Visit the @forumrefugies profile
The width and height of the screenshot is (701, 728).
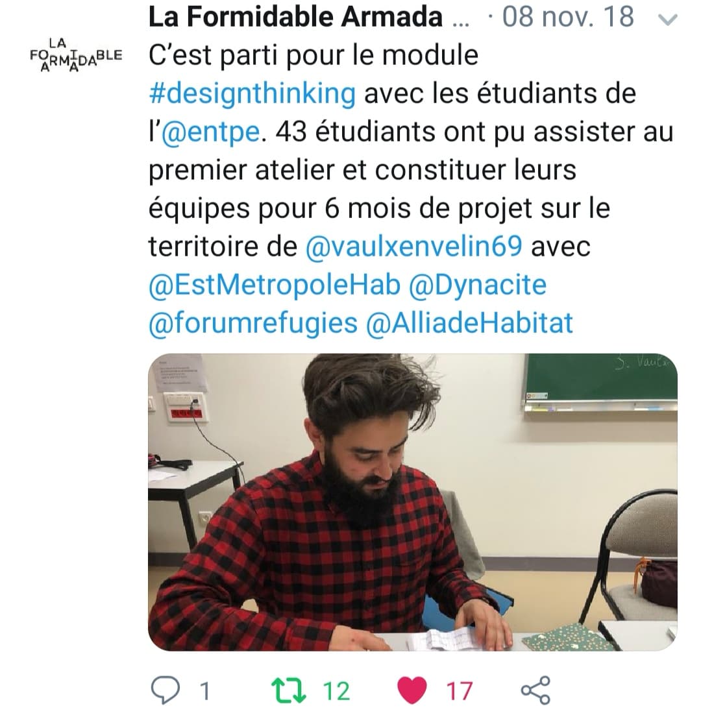click(253, 323)
